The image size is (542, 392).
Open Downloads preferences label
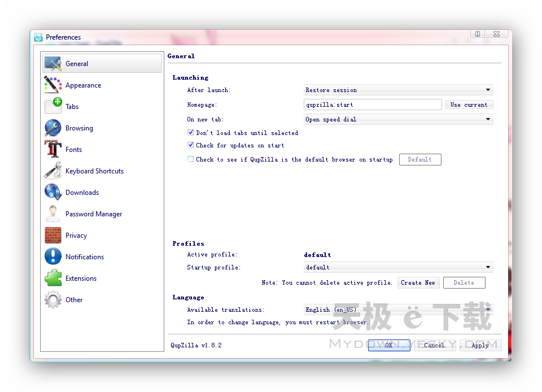click(82, 192)
